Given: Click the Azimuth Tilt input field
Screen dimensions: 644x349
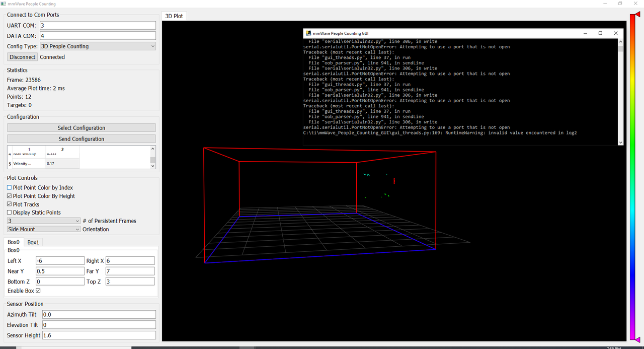Looking at the screenshot, I should click(99, 314).
